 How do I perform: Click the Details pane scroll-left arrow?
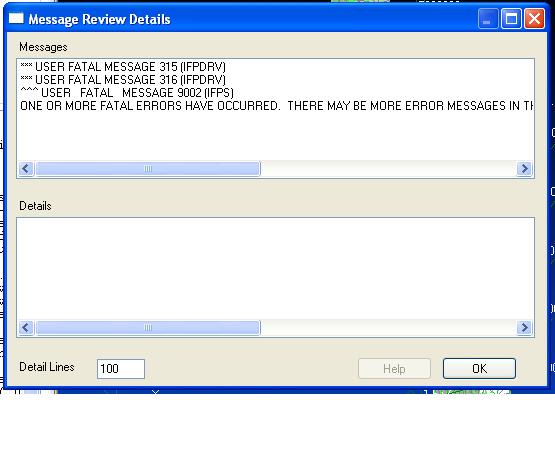tap(26, 327)
